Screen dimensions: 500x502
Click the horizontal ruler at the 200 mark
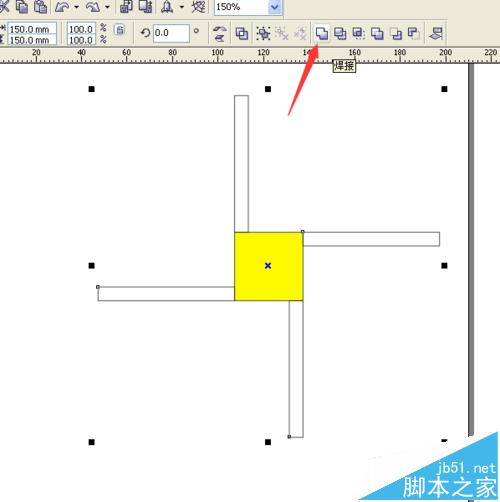coord(445,53)
